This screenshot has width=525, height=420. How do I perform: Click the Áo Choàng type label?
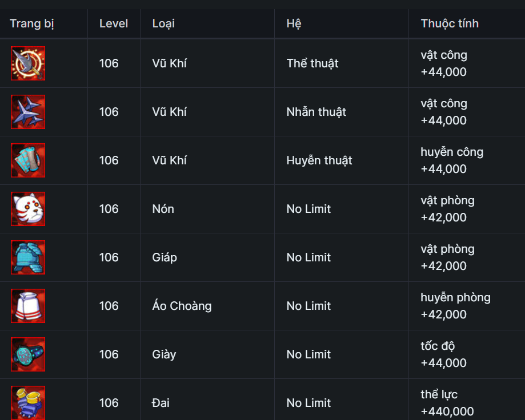click(182, 306)
